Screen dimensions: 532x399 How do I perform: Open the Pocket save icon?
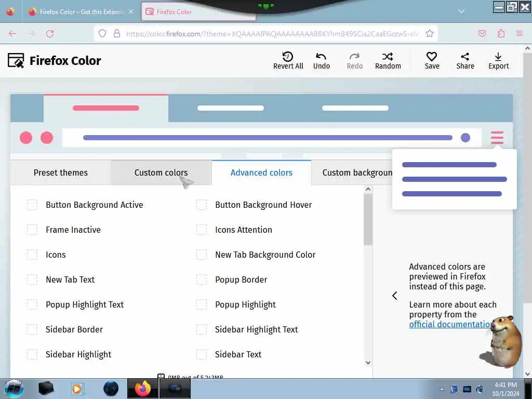coord(482,33)
